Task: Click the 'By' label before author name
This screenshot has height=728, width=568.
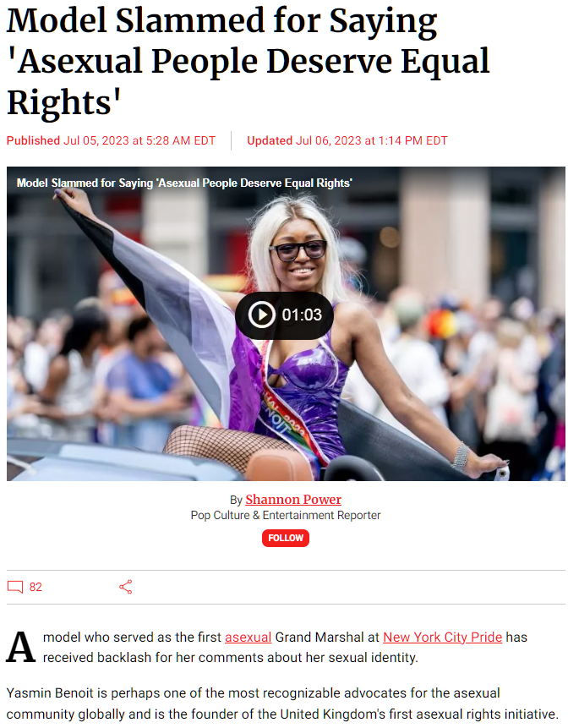Action: point(236,500)
